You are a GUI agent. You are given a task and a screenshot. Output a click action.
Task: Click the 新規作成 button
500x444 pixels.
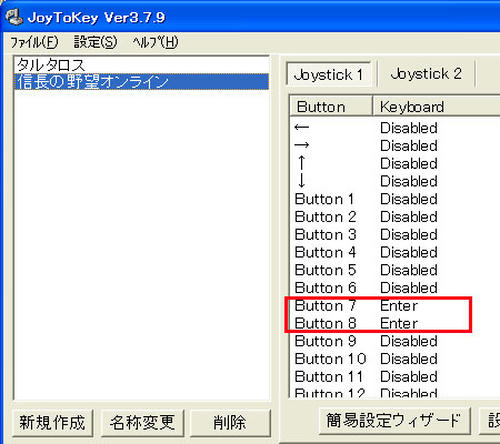pos(52,423)
